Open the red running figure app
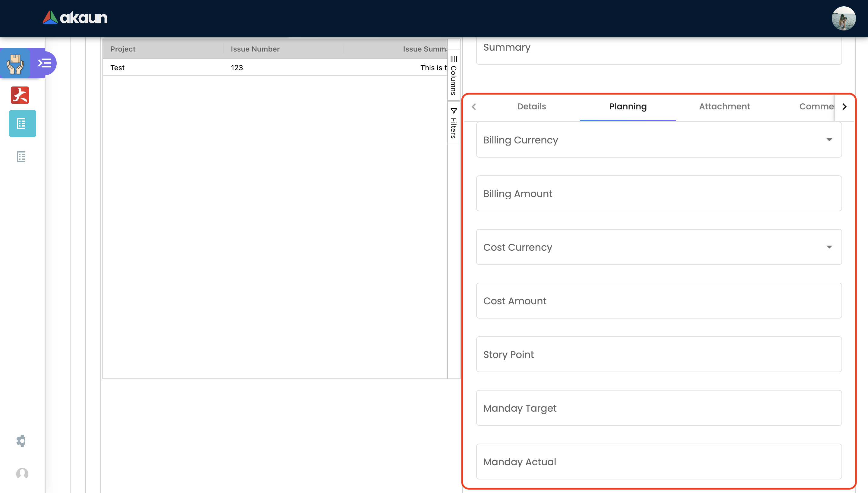Image resolution: width=868 pixels, height=493 pixels. coord(20,95)
